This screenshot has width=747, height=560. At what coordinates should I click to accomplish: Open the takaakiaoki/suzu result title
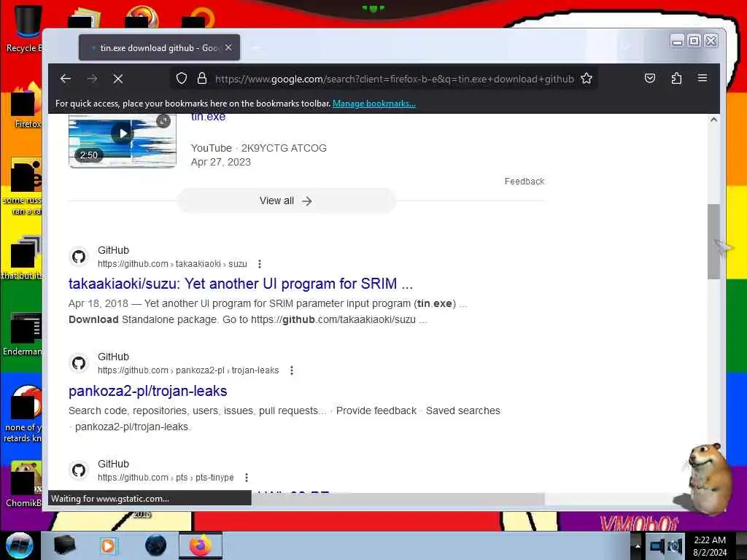pos(241,284)
